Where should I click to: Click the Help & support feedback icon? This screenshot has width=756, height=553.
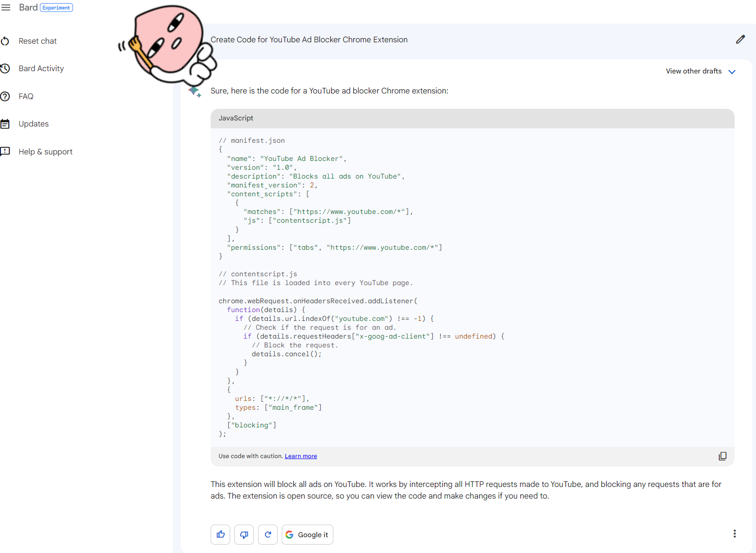tap(5, 152)
